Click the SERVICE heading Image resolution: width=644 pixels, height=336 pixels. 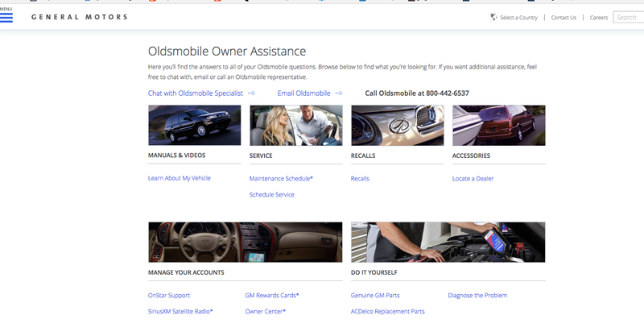coord(261,156)
